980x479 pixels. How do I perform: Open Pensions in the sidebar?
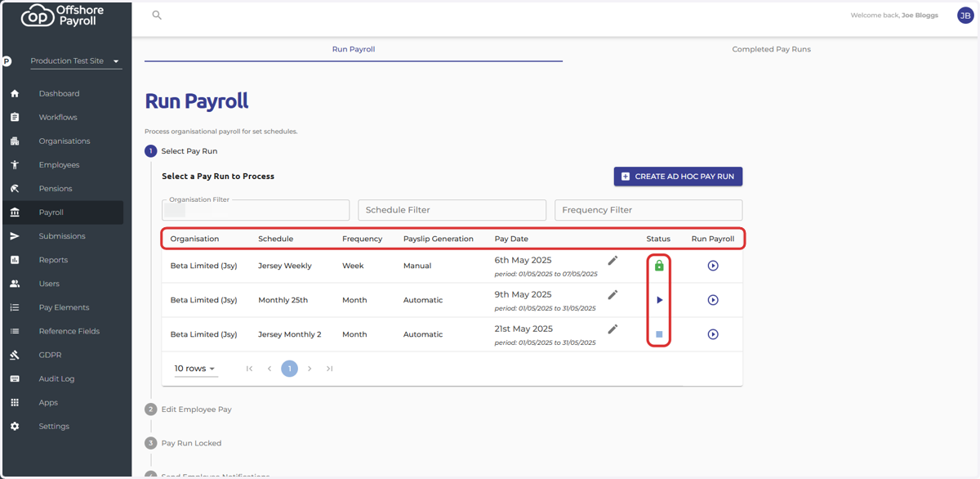pyautogui.click(x=56, y=188)
